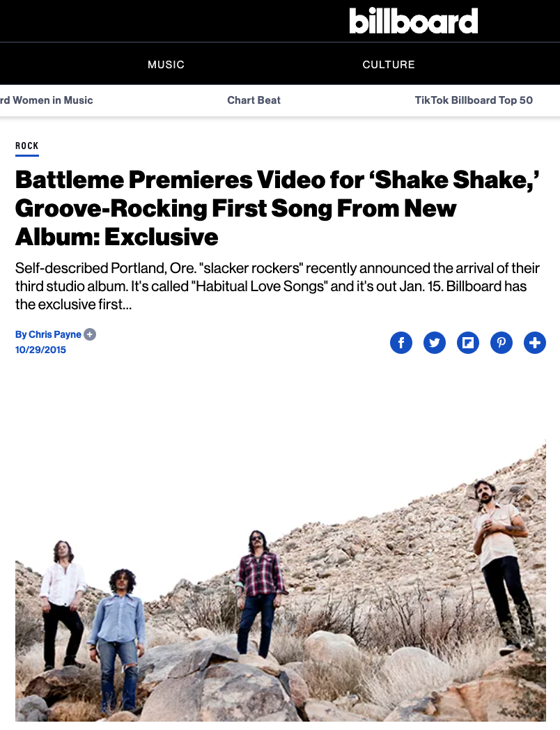
Task: Open TikTok Billboard Top 50 link
Action: (474, 100)
